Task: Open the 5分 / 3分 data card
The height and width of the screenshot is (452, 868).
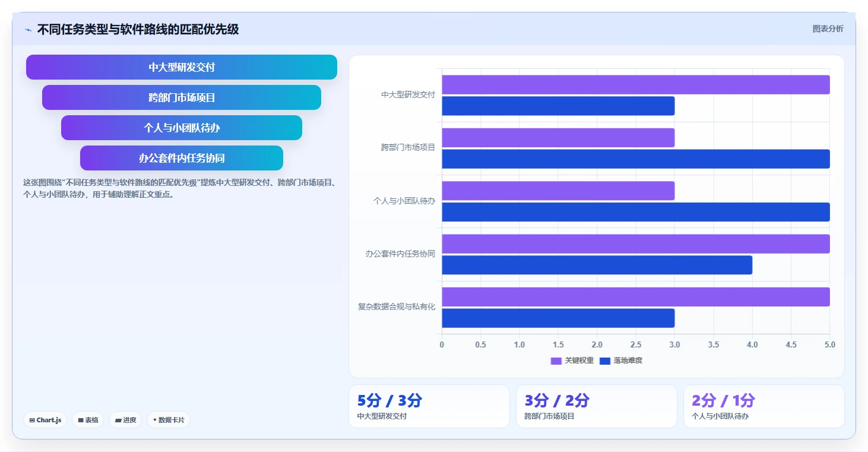Action: pos(429,406)
